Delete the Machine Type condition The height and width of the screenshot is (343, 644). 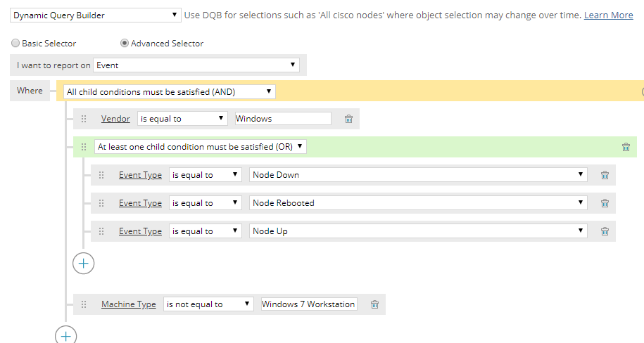(x=374, y=304)
